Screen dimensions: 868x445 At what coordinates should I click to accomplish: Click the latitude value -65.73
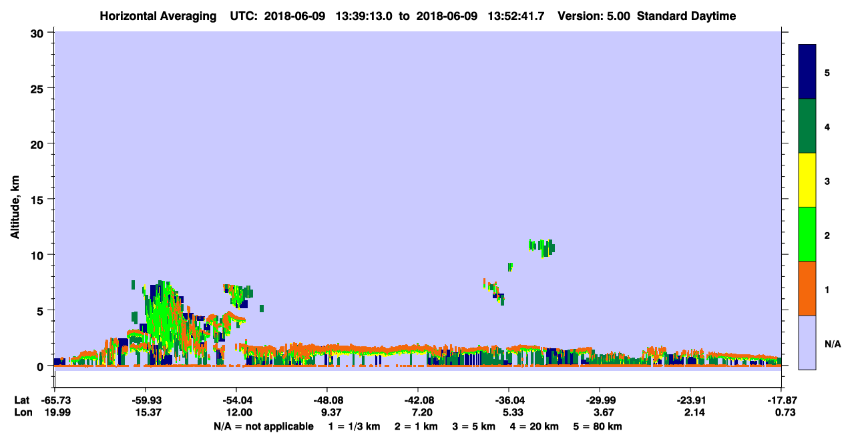tap(55, 400)
